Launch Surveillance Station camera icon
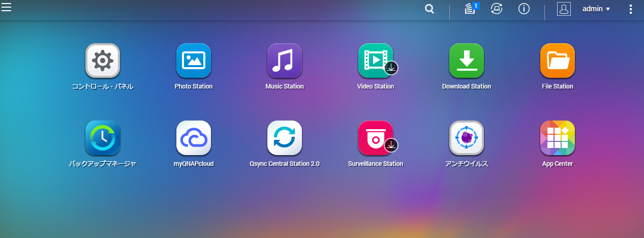Screen dimensions: 644x238 376,138
